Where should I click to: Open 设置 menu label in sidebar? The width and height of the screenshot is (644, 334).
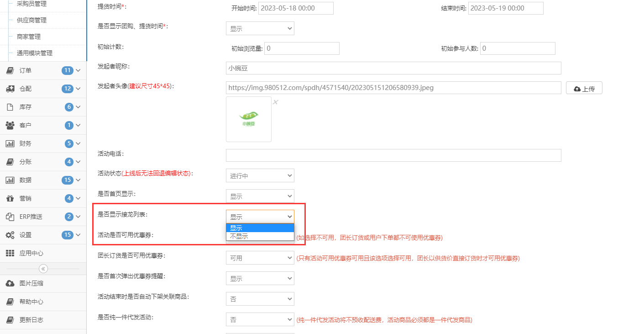26,235
